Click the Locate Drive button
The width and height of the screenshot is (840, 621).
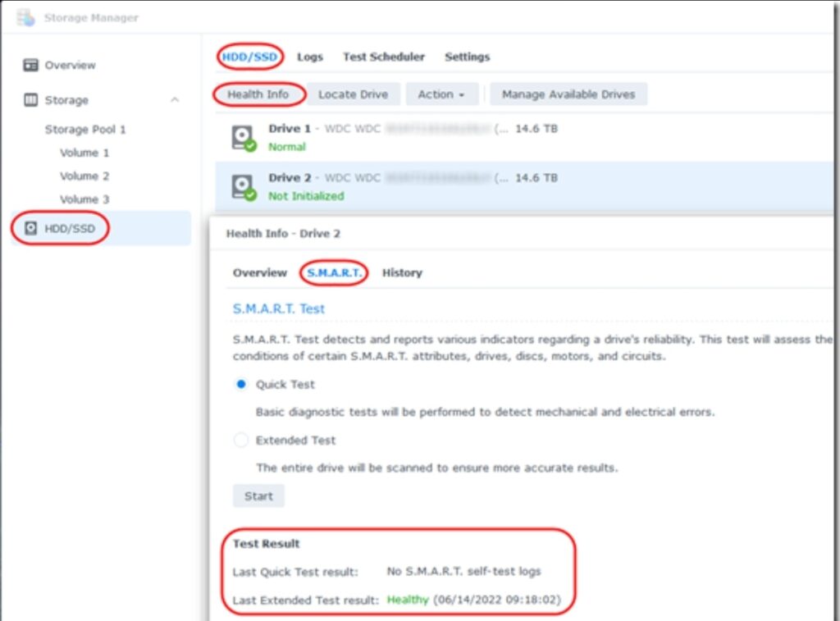[353, 94]
